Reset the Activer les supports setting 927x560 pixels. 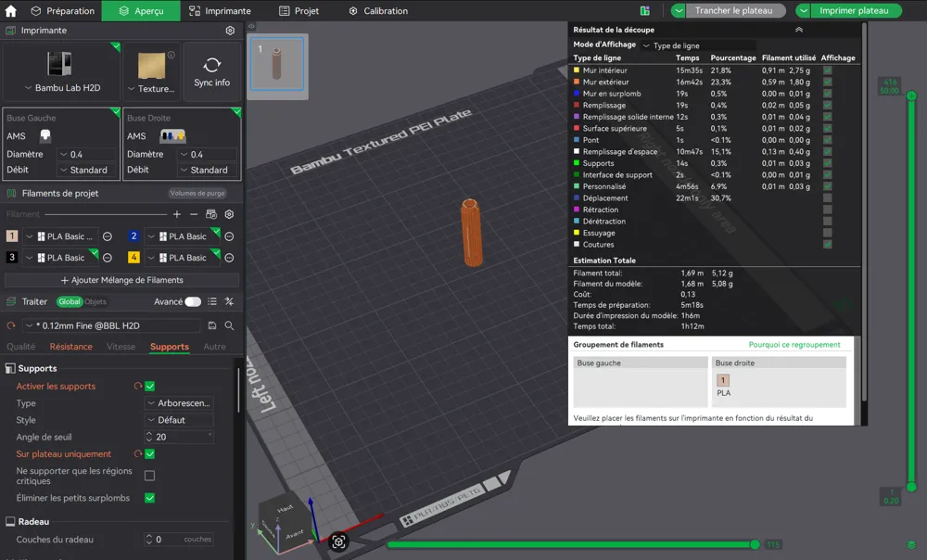tap(138, 386)
